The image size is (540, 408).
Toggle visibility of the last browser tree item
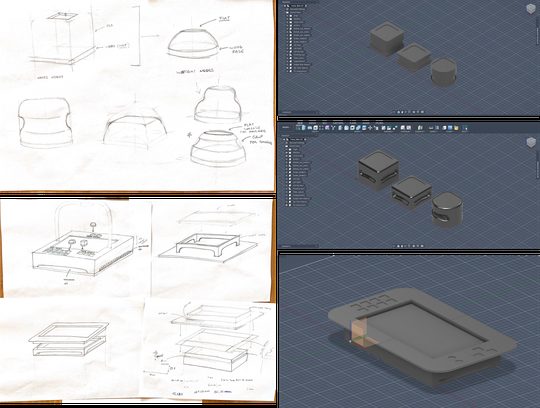(x=287, y=205)
